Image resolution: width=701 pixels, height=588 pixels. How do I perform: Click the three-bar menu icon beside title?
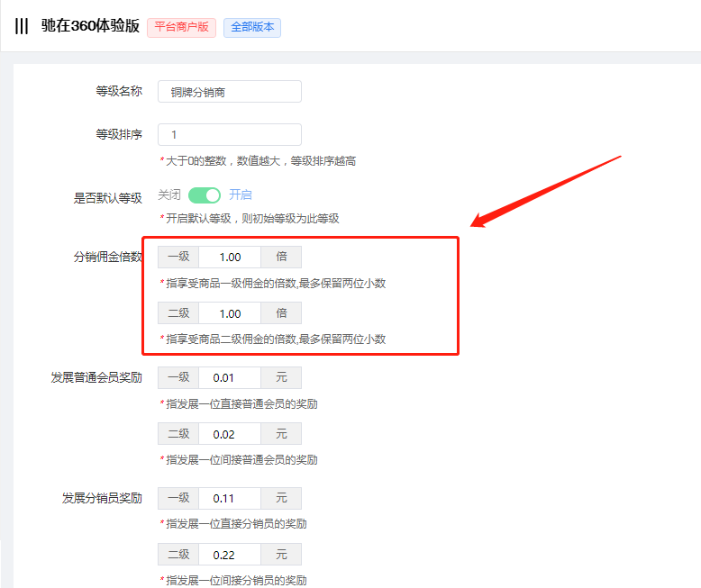[x=22, y=26]
